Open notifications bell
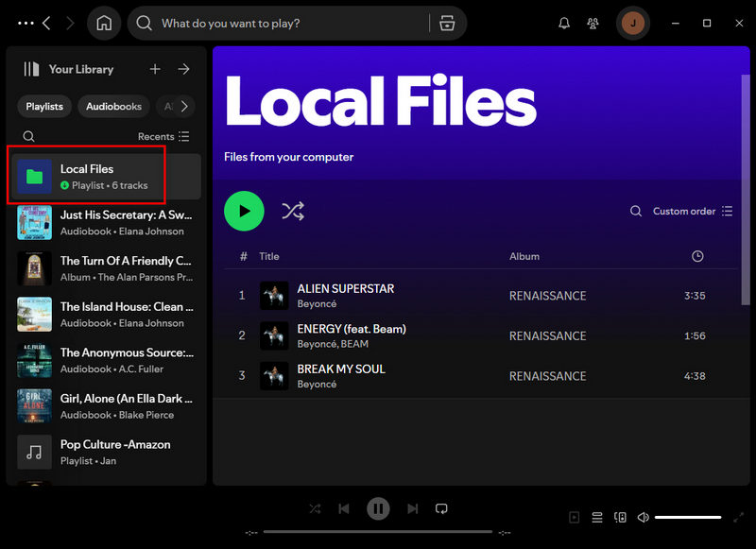Image resolution: width=756 pixels, height=549 pixels. point(564,23)
